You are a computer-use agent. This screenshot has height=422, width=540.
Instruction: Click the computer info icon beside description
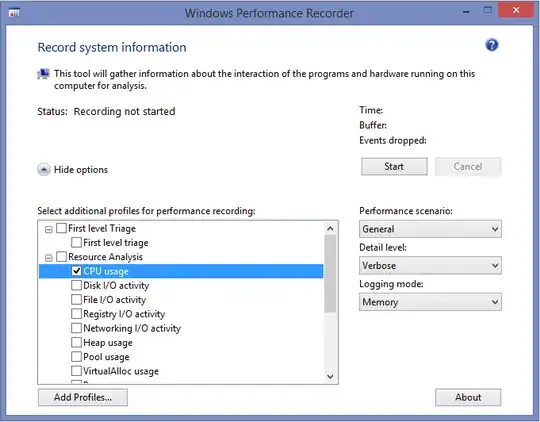43,74
